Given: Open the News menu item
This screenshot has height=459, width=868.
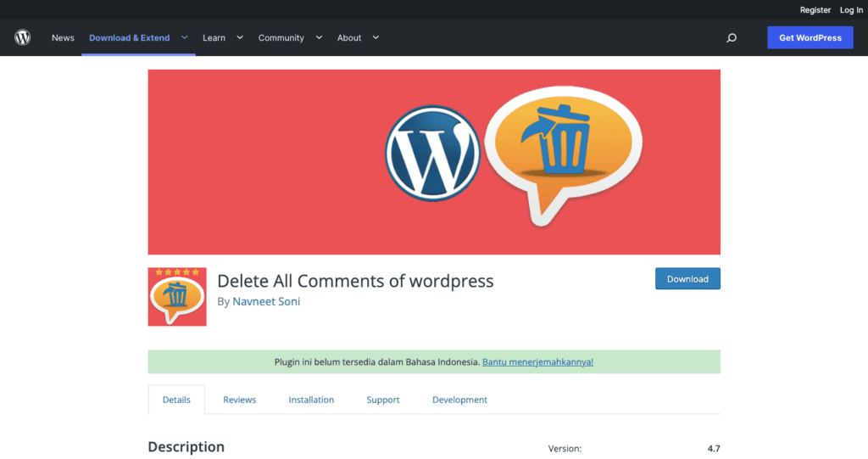Looking at the screenshot, I should [x=63, y=37].
